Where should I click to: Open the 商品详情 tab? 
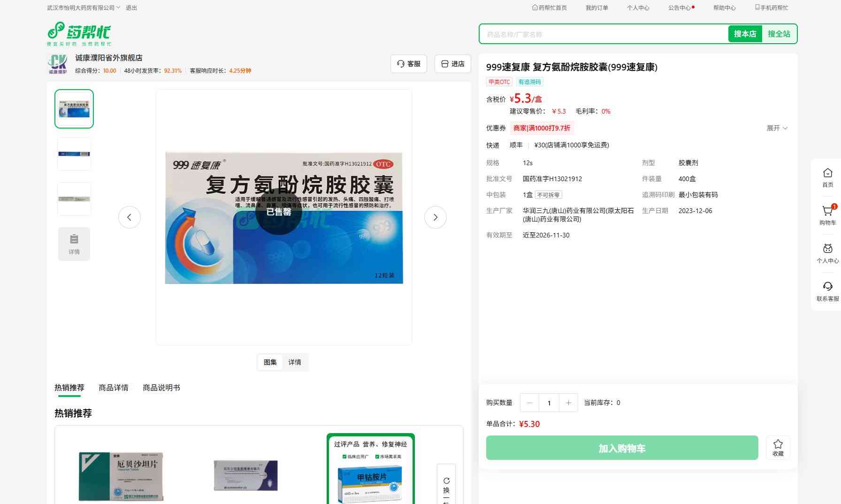click(114, 388)
